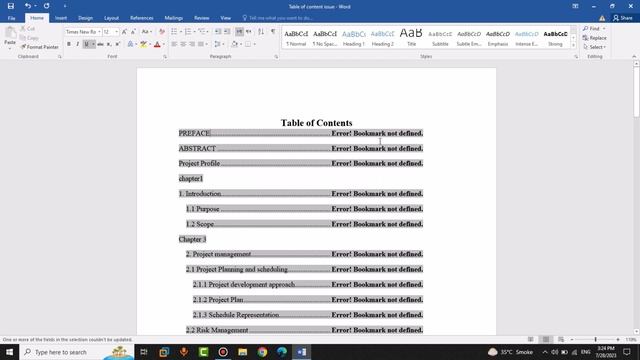Increase paragraph indent
The image size is (640, 360).
[x=227, y=32]
